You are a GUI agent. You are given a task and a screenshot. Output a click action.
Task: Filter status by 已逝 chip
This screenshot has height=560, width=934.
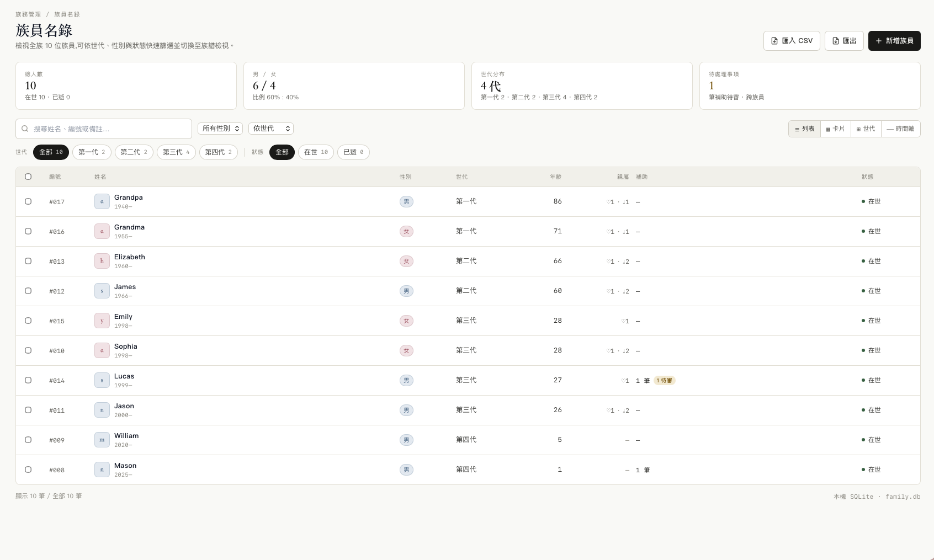pos(353,152)
